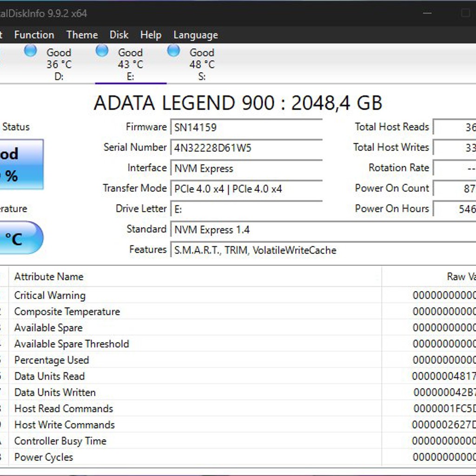The image size is (476, 476).
Task: Open the Disk menu
Action: click(119, 35)
